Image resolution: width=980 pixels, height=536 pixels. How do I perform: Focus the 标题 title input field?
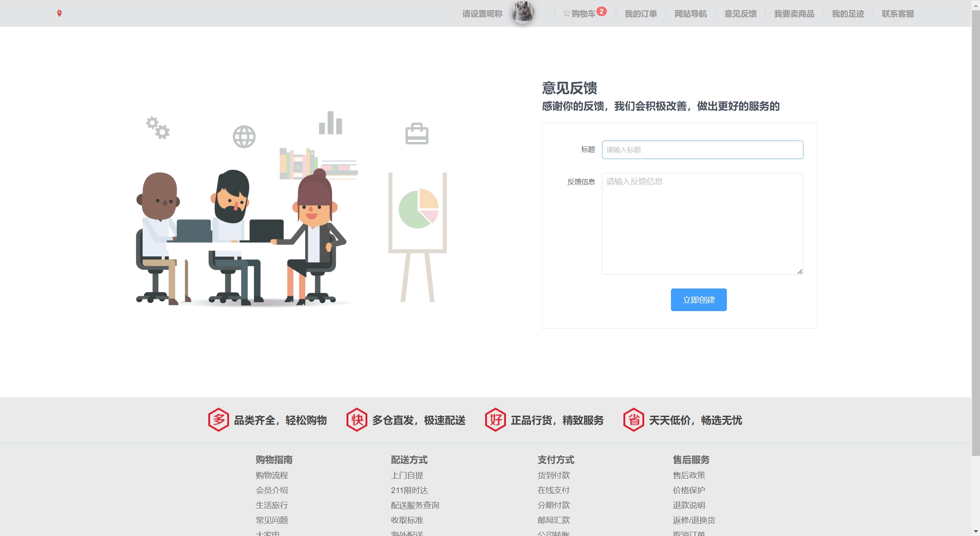[702, 150]
